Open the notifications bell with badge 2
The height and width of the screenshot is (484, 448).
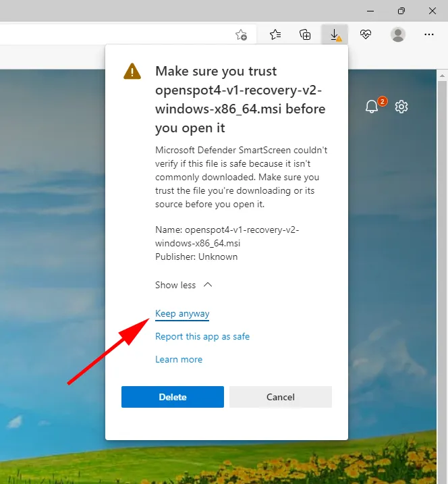click(375, 105)
